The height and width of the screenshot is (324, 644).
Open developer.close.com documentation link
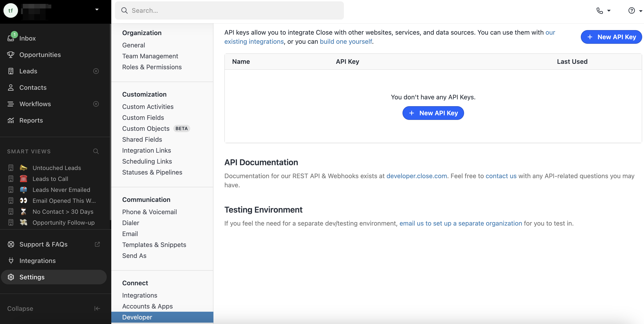click(x=416, y=176)
